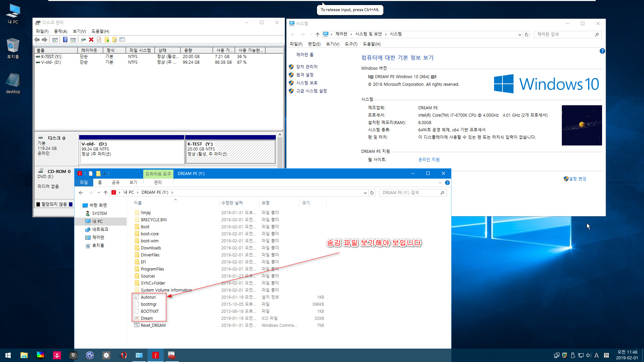This screenshot has width=644, height=362.
Task: Select the 내 PC desktop icon
Action: [13, 14]
